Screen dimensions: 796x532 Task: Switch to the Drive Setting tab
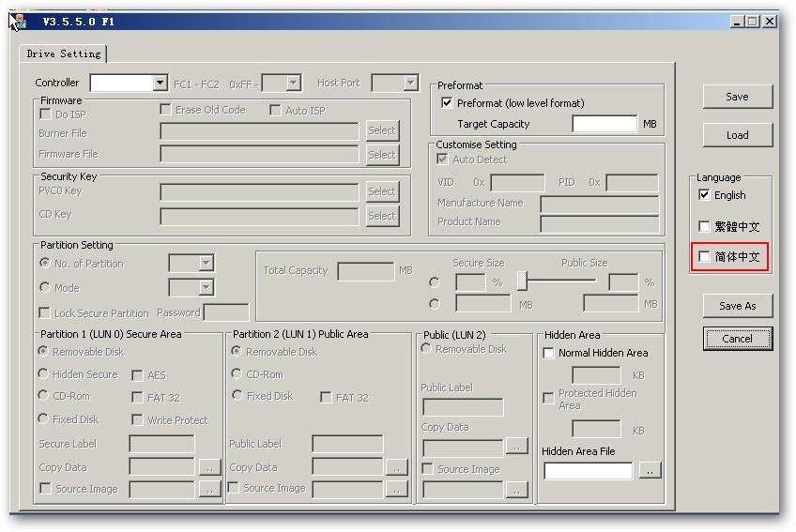click(64, 53)
